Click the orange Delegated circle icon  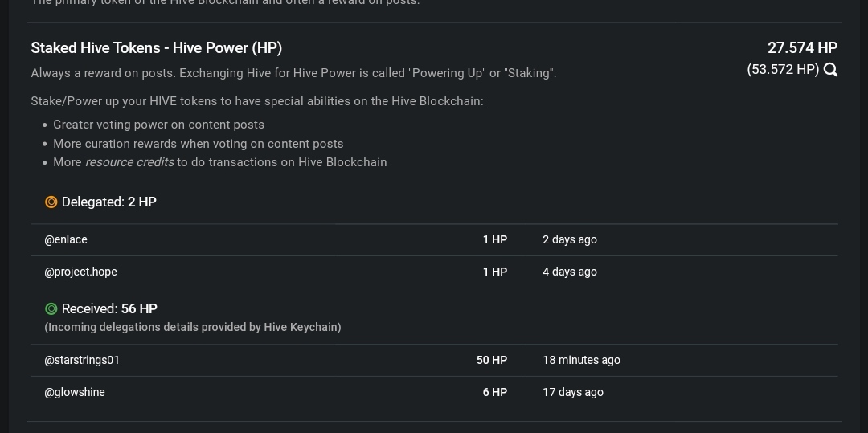tap(51, 202)
